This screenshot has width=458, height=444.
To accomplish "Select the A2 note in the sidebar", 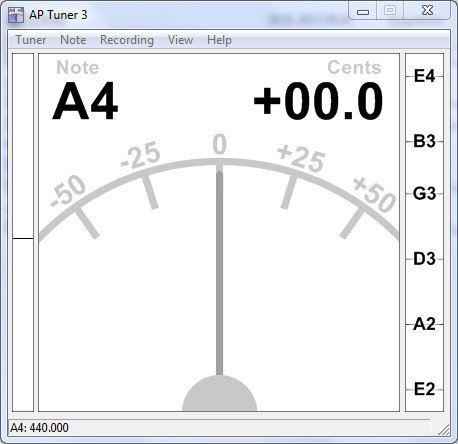I will click(x=424, y=324).
